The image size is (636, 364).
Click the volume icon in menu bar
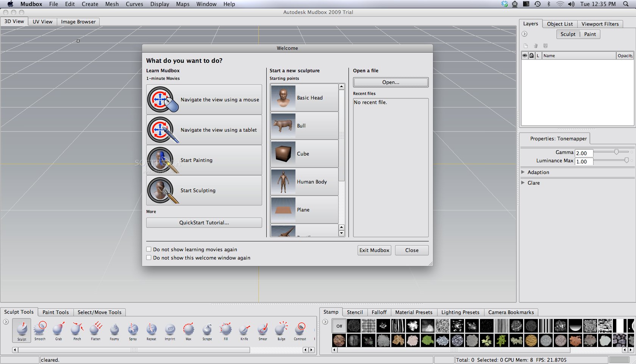[571, 4]
